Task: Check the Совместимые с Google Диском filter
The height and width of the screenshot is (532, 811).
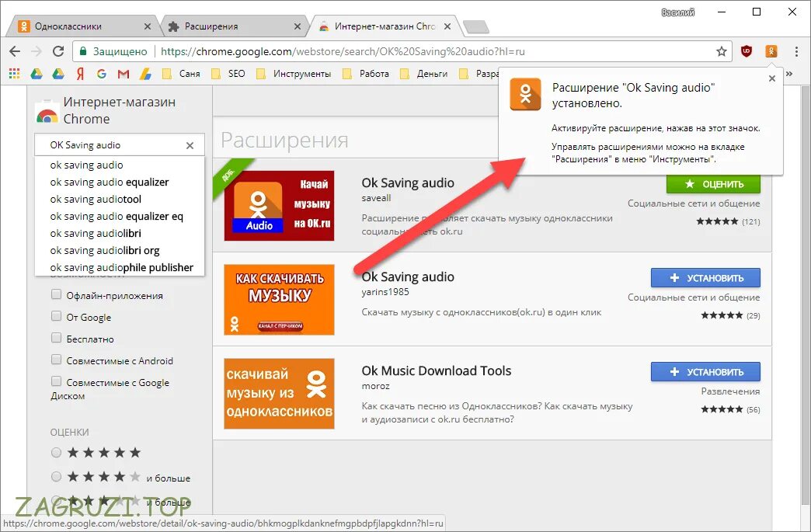Action: pyautogui.click(x=56, y=381)
